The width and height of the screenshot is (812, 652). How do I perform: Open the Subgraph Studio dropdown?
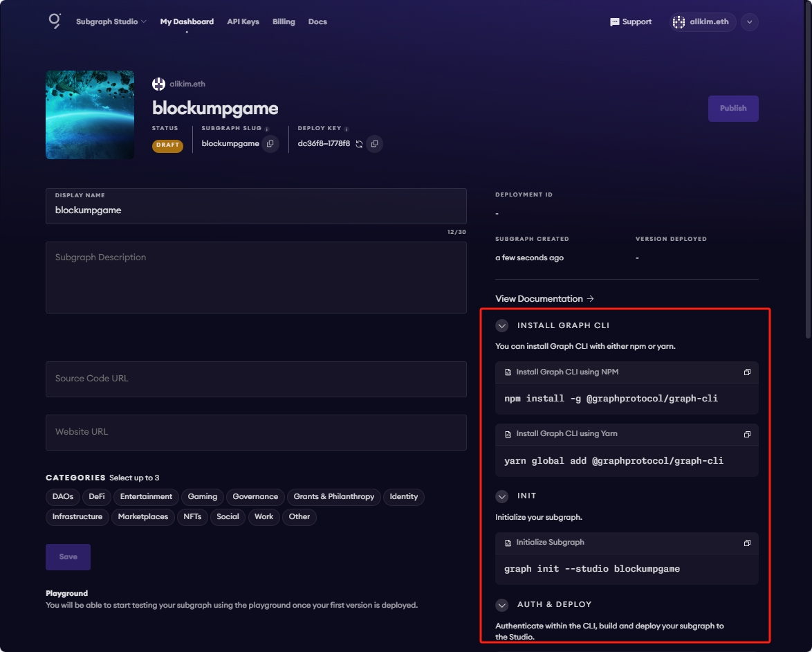click(x=111, y=22)
